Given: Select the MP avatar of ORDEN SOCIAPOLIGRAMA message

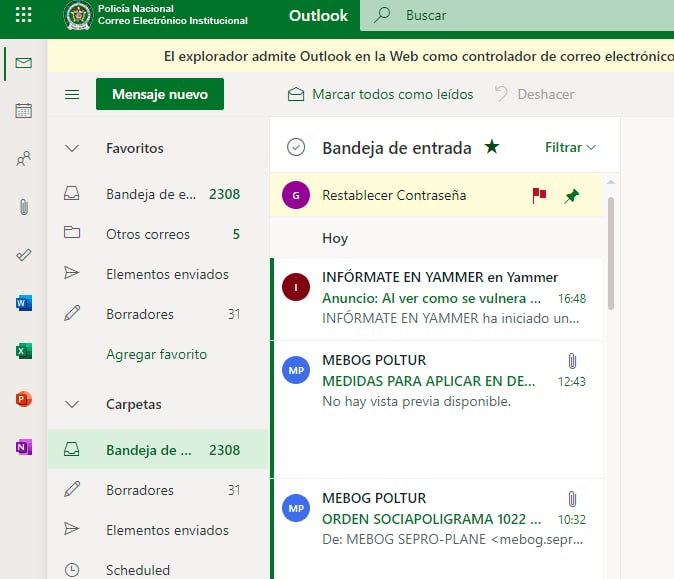Looking at the screenshot, I should [x=296, y=508].
